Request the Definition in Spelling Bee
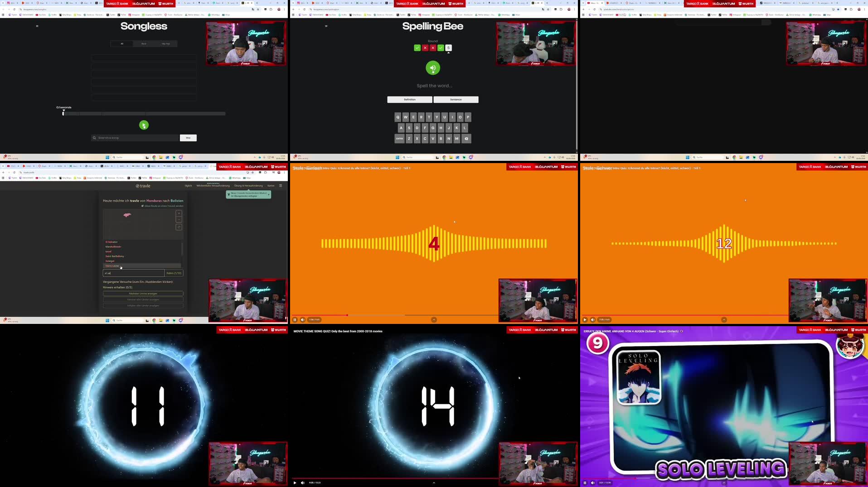The height and width of the screenshot is (487, 868). tap(409, 100)
